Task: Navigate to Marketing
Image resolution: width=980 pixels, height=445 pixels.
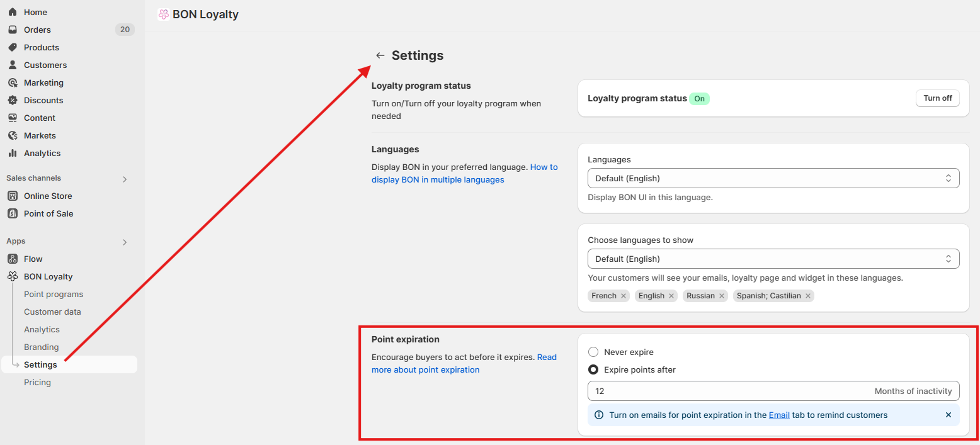Action: [43, 82]
